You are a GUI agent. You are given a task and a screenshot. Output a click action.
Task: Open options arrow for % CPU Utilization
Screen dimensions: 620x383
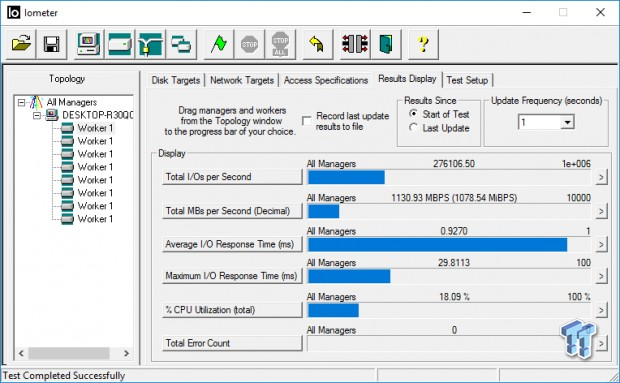[601, 310]
